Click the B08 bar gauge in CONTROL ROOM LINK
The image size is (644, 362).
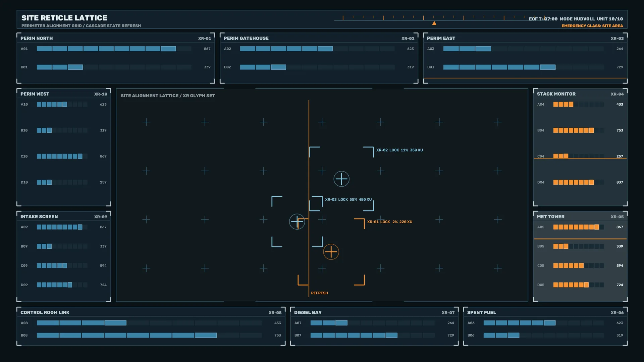(149, 335)
